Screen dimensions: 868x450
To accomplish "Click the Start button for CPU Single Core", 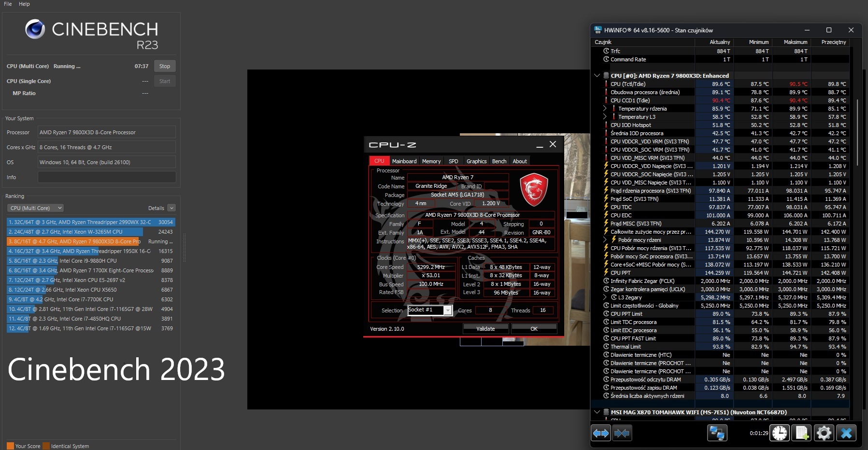I will tap(165, 81).
